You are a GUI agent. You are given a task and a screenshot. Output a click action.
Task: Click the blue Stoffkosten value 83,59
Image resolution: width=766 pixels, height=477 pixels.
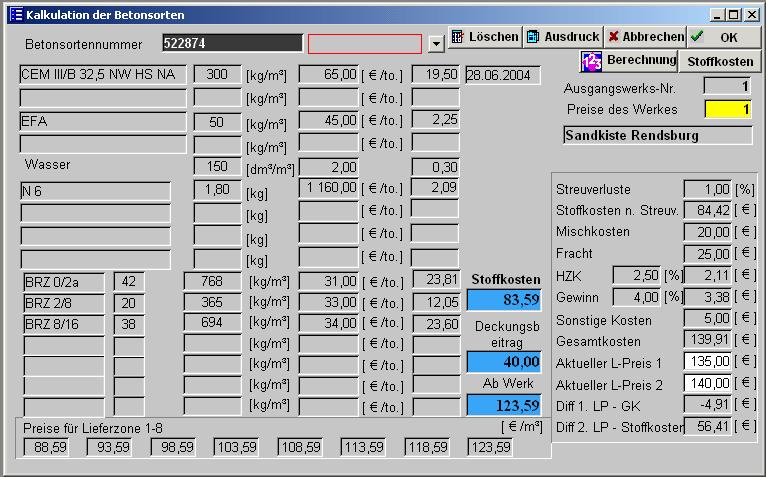[504, 300]
